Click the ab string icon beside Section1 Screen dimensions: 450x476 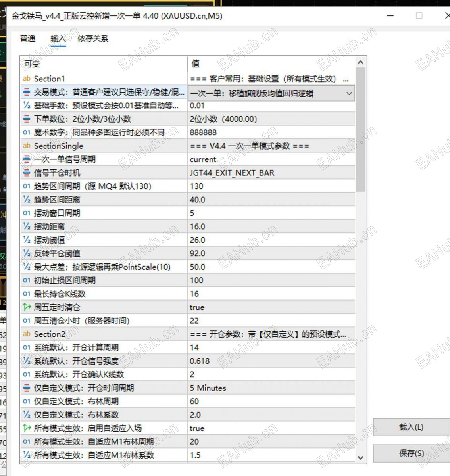[27, 79]
